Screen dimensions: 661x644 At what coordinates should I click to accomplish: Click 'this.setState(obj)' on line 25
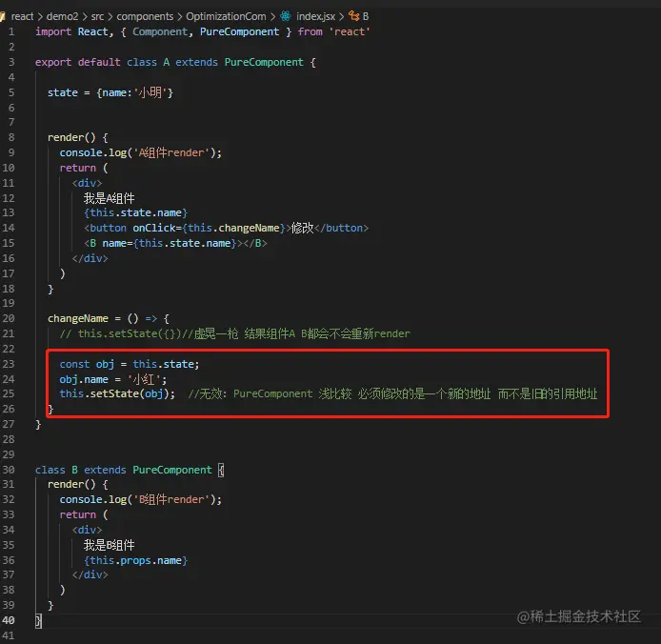114,393
